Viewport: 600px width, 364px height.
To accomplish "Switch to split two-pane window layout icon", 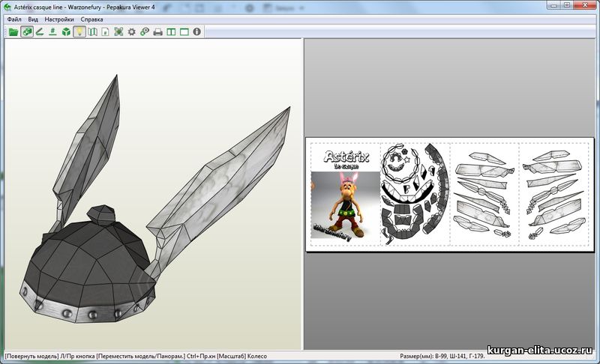I will pyautogui.click(x=171, y=32).
